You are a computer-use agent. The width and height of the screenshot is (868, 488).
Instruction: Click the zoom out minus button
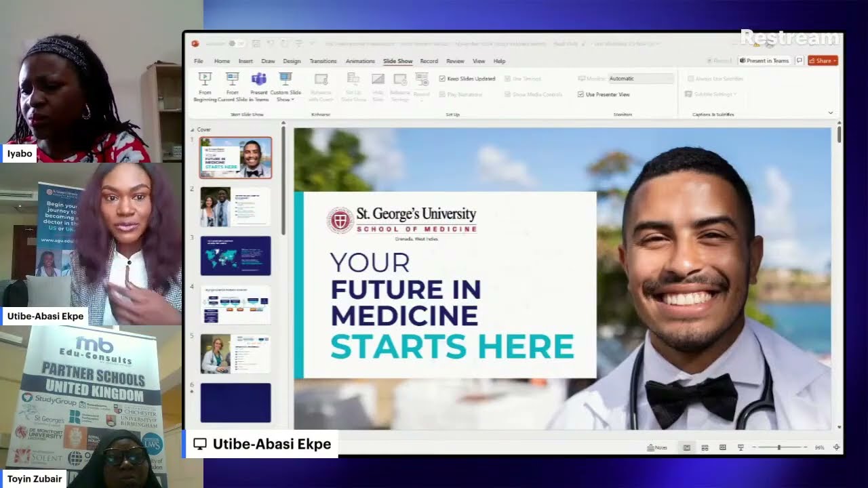tap(753, 448)
